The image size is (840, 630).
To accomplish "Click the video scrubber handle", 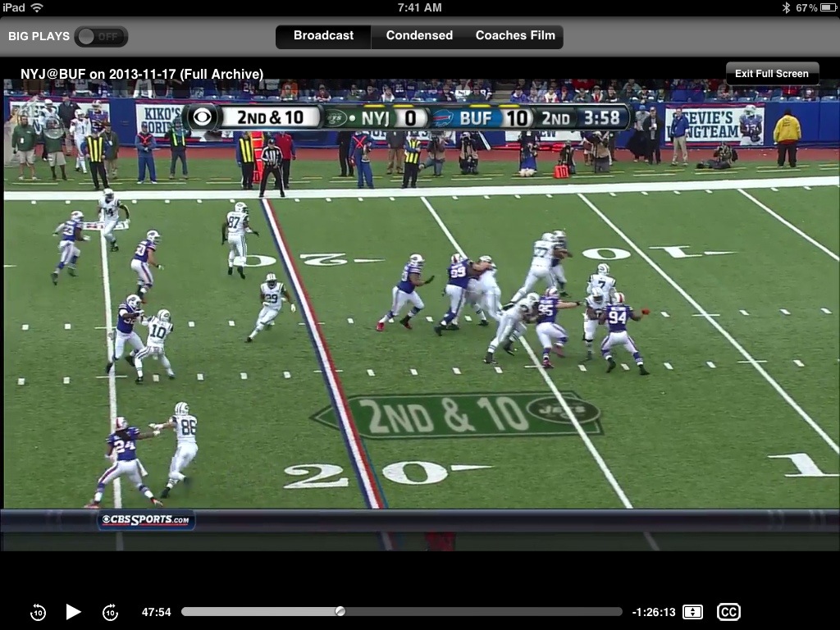I will pos(340,611).
